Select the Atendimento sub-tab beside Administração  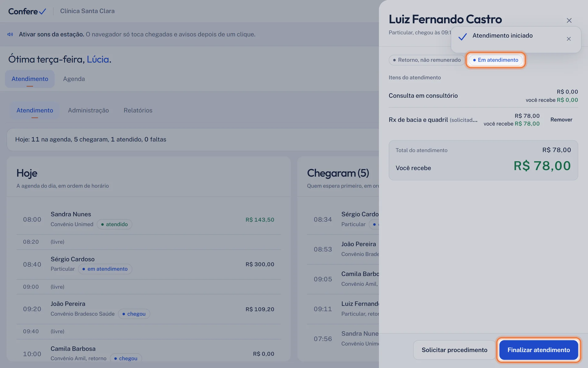[x=35, y=110]
